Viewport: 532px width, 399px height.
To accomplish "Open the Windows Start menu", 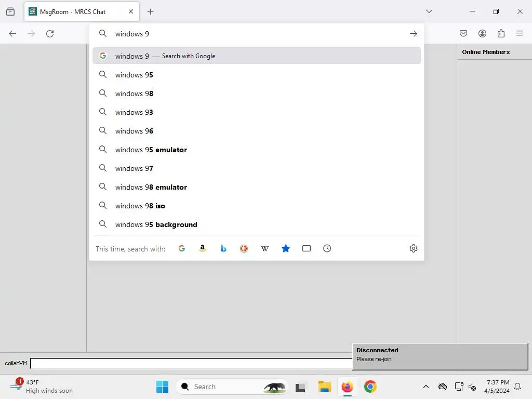I will coord(162,387).
